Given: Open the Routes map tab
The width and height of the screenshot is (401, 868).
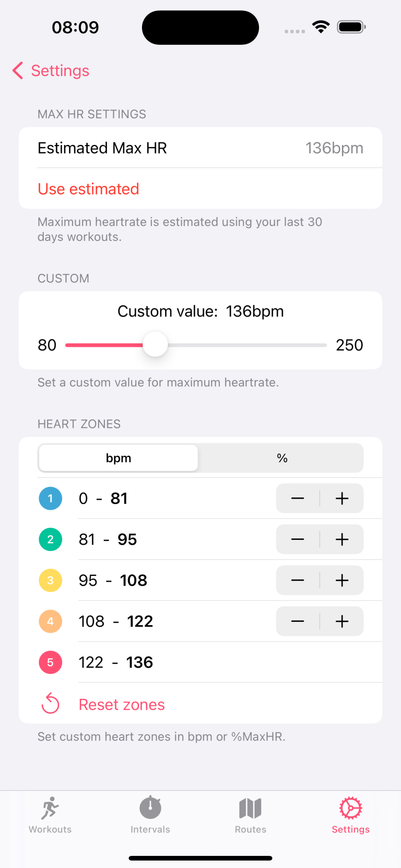Looking at the screenshot, I should [x=250, y=815].
